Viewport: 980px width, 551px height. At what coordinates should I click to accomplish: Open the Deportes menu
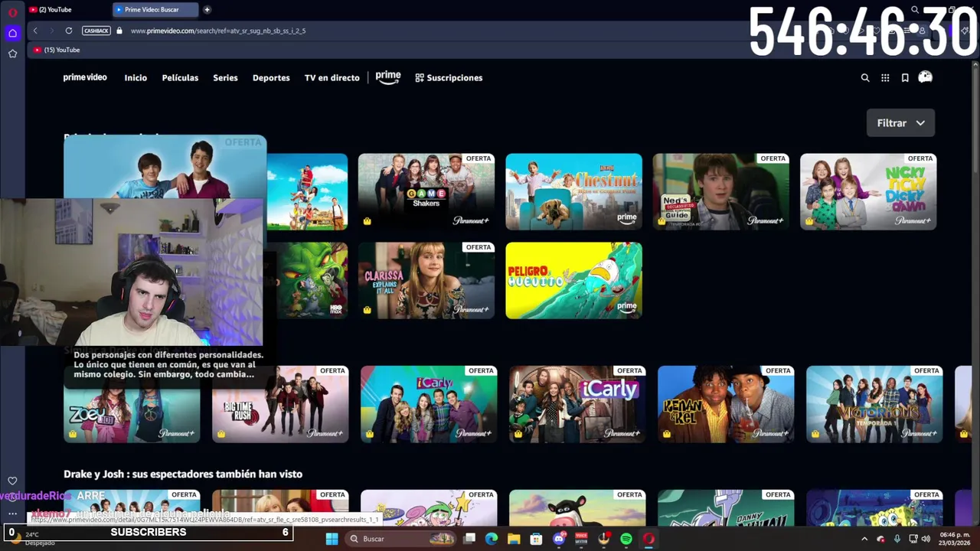tap(271, 78)
